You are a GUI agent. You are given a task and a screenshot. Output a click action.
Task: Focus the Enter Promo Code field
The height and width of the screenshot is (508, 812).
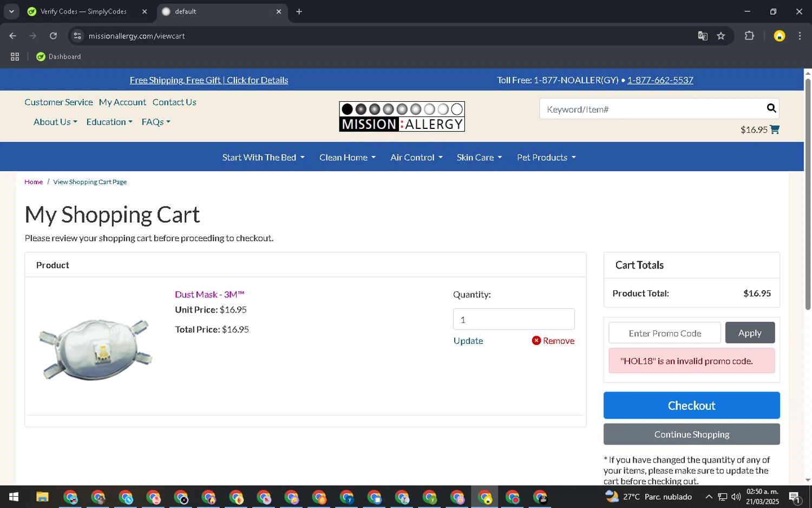[x=665, y=333]
